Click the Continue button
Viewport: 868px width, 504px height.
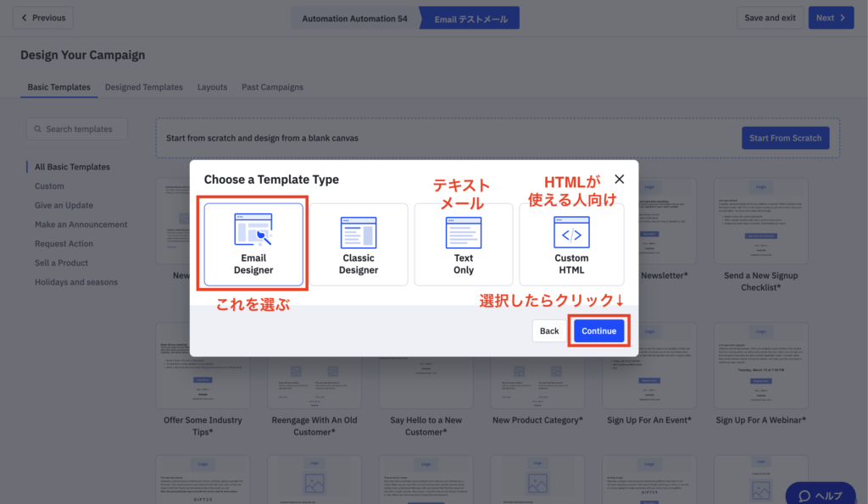click(599, 331)
